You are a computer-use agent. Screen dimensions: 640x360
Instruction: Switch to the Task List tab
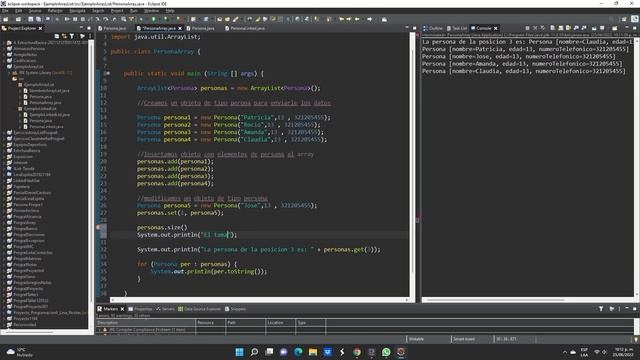(x=457, y=28)
